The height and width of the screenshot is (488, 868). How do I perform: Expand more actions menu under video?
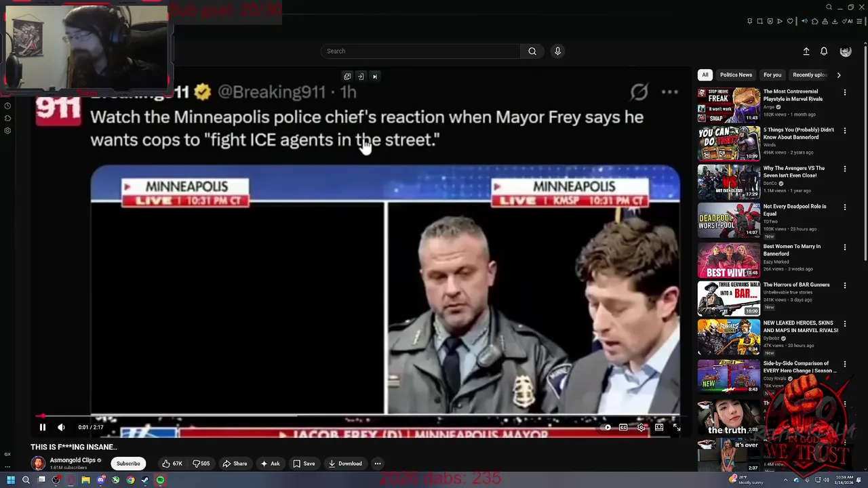(x=378, y=464)
